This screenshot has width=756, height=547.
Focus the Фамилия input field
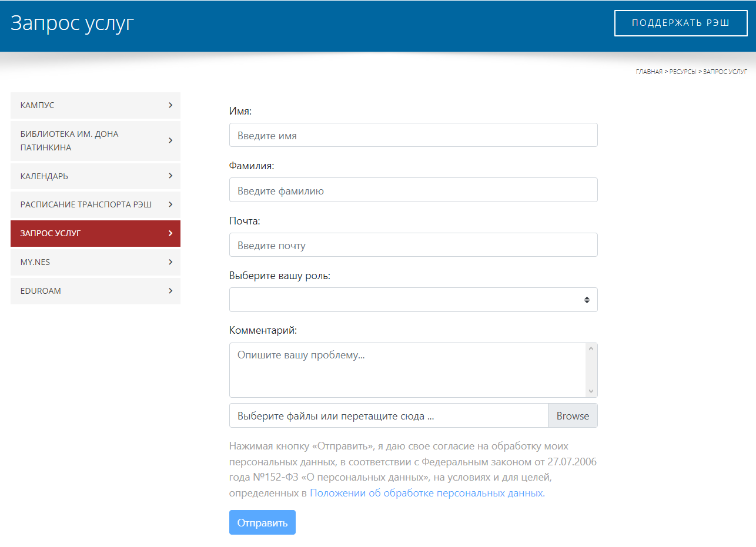[x=413, y=190]
